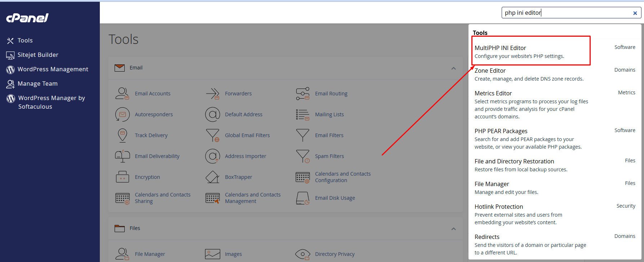Clear the search field with X
Viewport: 644px width, 262px height.
coord(635,13)
